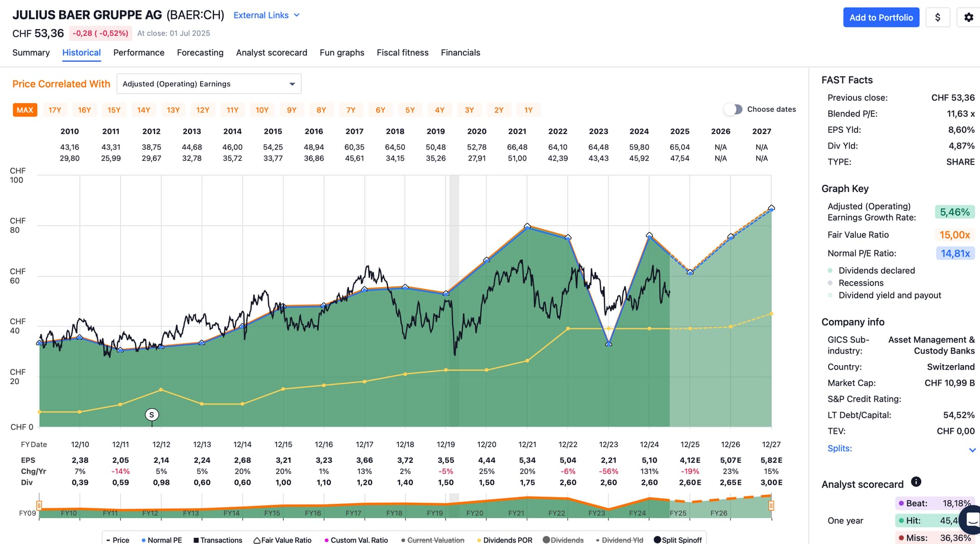
Task: Toggle Dividends POR legend entry
Action: pos(504,540)
